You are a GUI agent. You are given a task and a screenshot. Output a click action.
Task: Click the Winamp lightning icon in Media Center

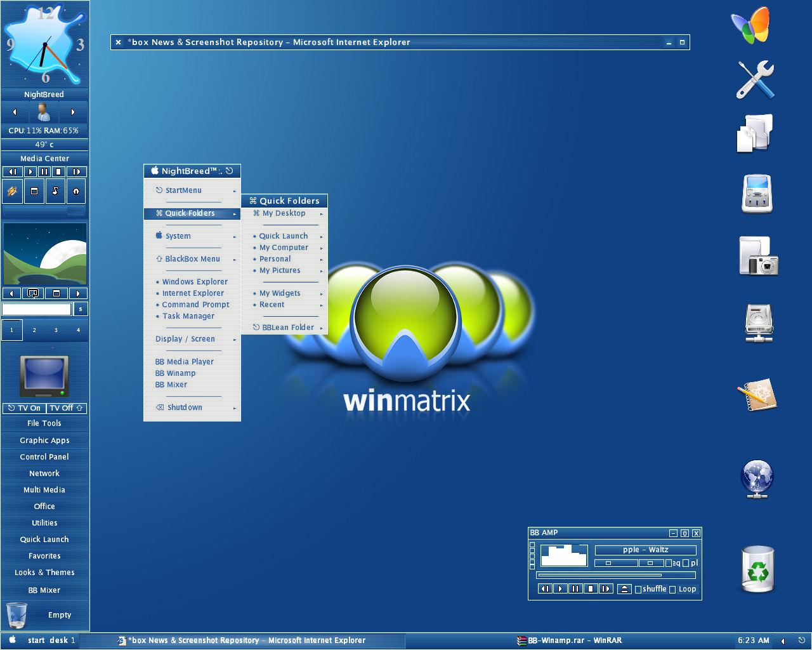coord(12,191)
